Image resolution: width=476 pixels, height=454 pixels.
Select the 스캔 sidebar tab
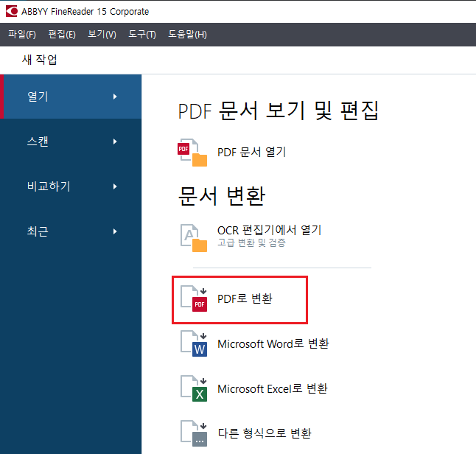tap(71, 142)
